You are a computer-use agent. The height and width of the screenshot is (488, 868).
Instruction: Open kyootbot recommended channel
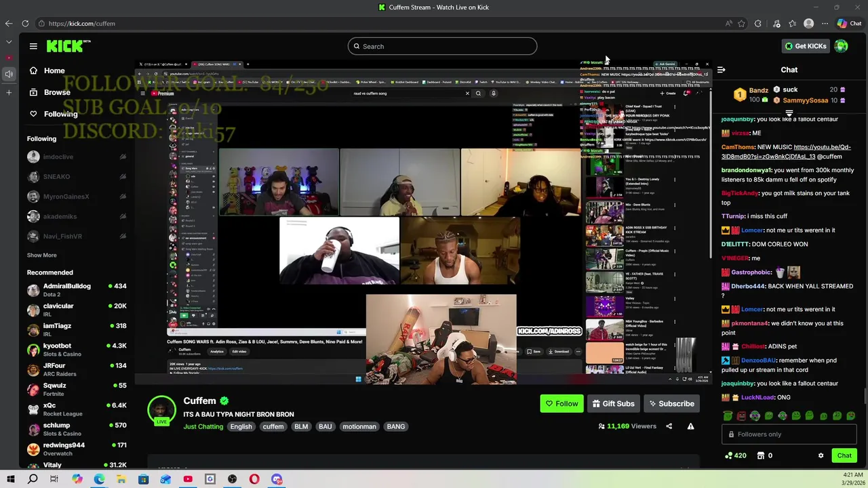(x=77, y=350)
